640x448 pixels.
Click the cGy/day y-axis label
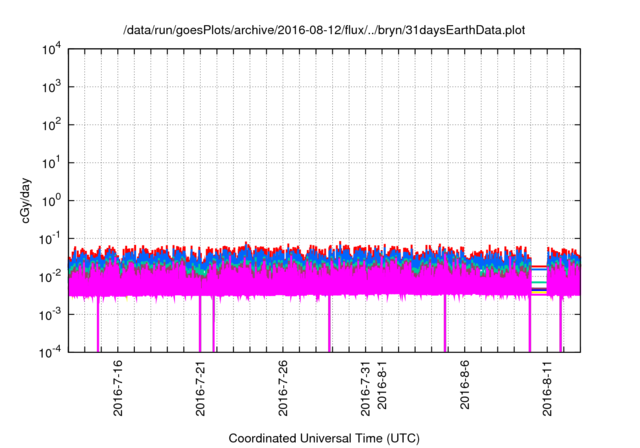[x=26, y=200]
